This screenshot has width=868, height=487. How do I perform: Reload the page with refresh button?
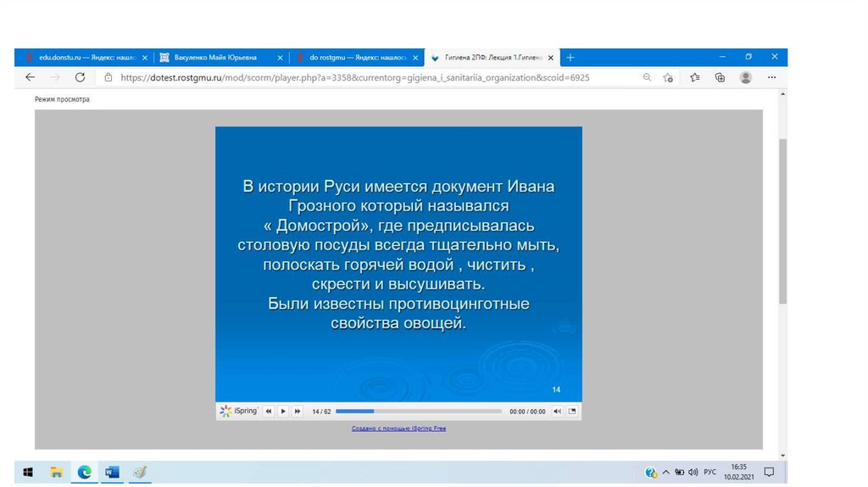[80, 77]
